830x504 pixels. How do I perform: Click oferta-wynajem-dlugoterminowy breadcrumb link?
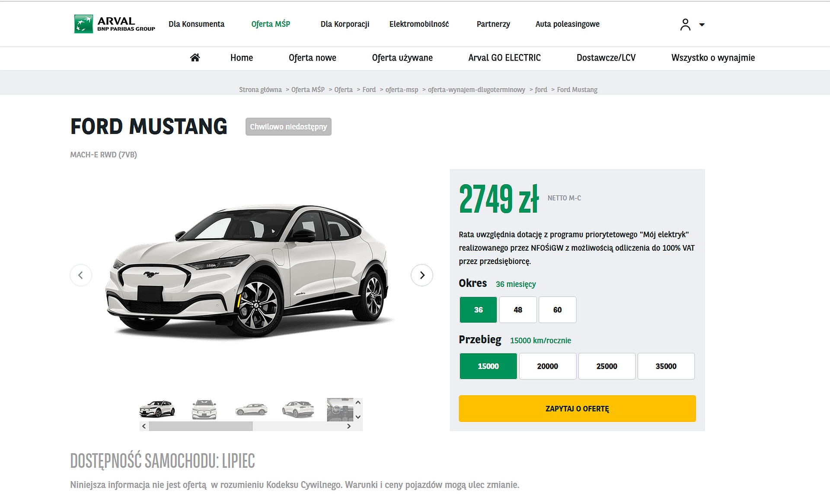coord(476,89)
